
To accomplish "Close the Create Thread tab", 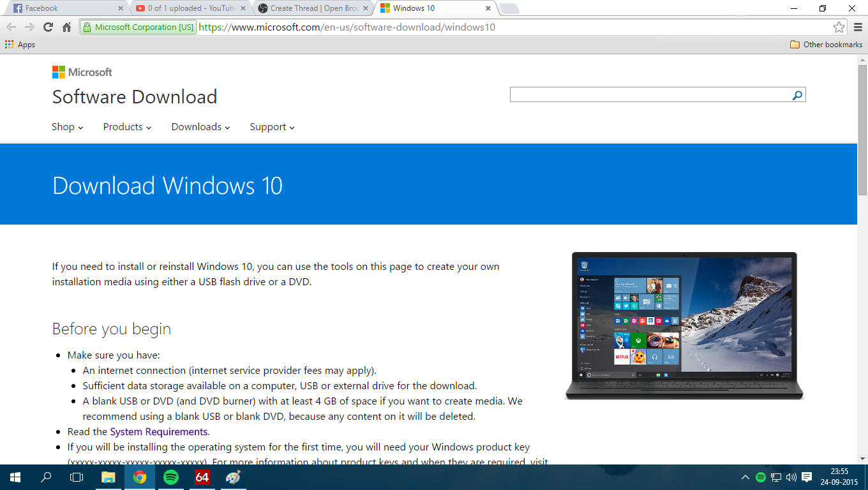I will pos(366,8).
